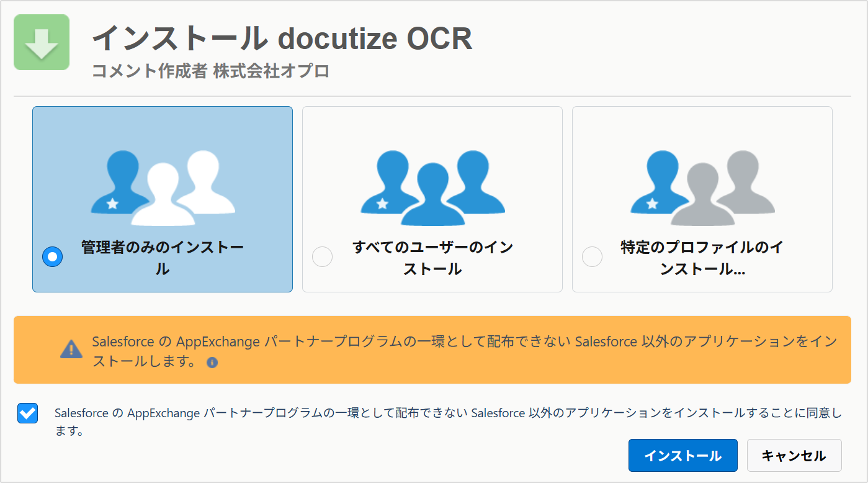Viewport: 868px width, 483px height.
Task: Select the highlighted admin-only install card
Action: point(162,199)
